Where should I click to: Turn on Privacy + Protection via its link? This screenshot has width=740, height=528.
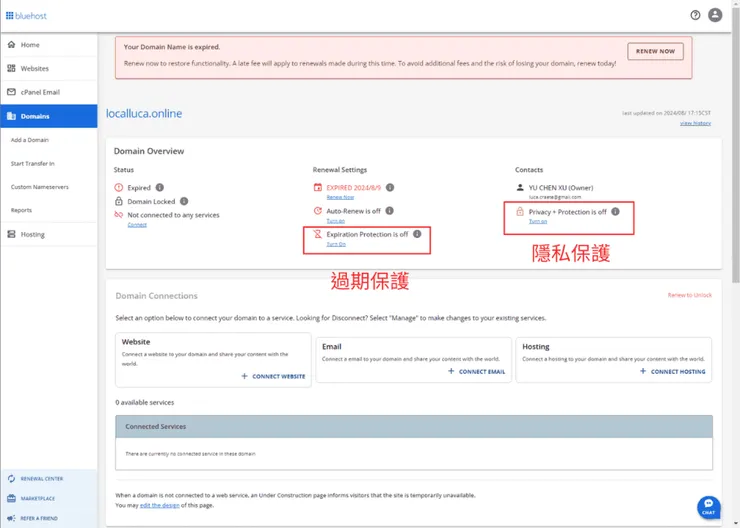538,221
